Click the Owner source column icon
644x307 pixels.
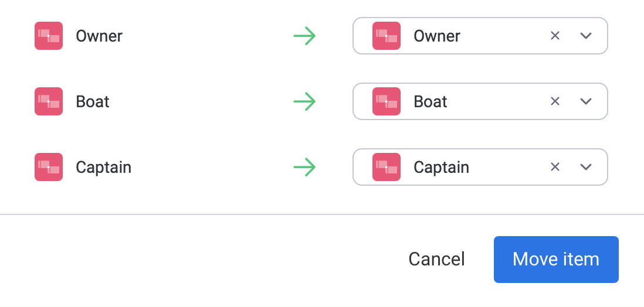(49, 36)
